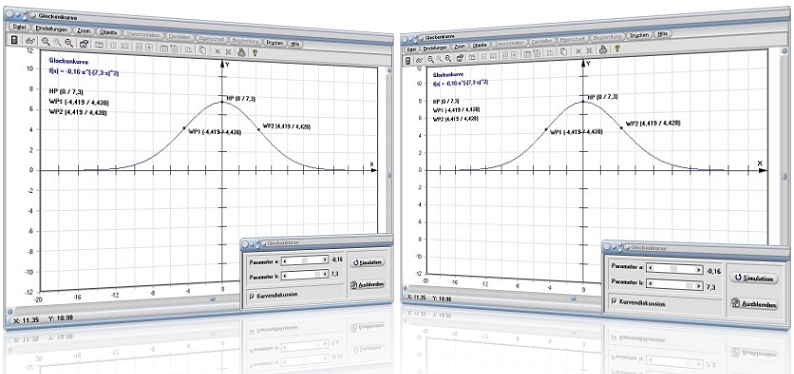Click Objekte menu in left window
Viewport: 794px width, 374px height.
click(108, 32)
